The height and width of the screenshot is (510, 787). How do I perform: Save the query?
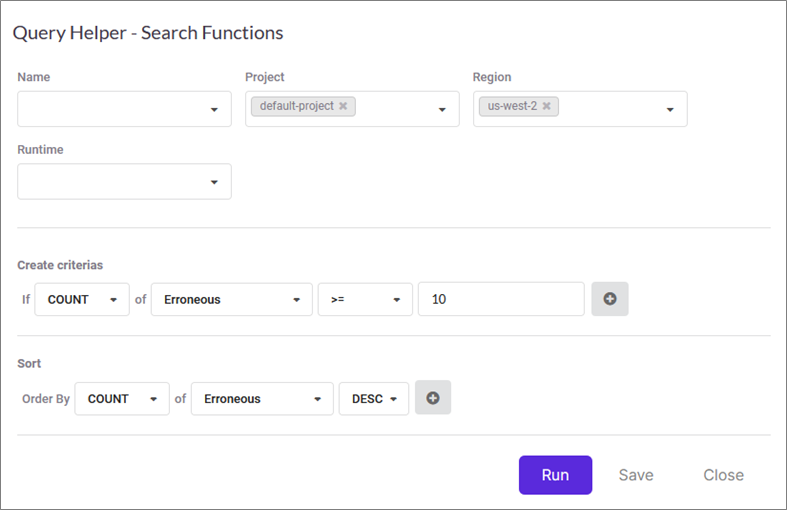tap(636, 475)
